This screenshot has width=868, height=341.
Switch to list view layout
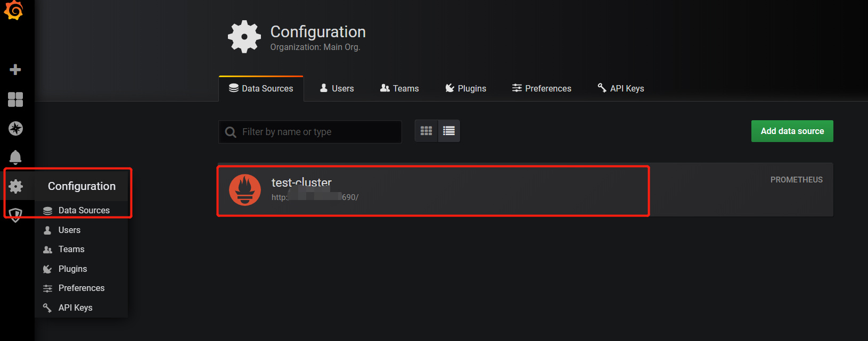[449, 131]
